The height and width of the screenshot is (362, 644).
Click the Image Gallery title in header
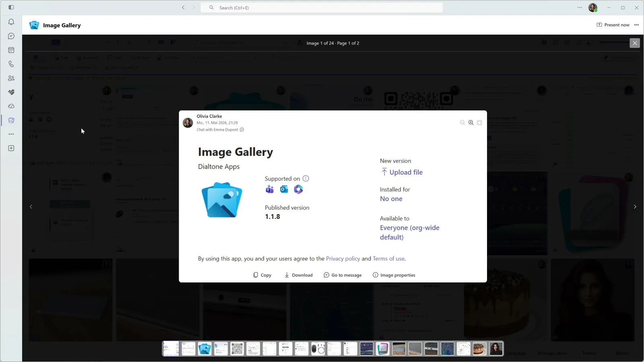(x=62, y=25)
